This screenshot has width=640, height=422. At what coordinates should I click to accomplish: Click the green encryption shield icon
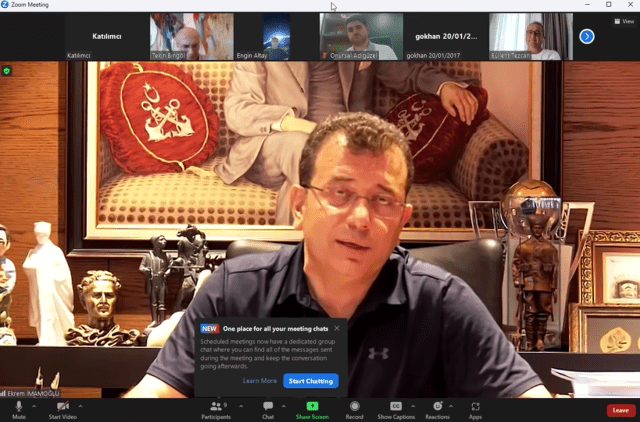pyautogui.click(x=8, y=71)
